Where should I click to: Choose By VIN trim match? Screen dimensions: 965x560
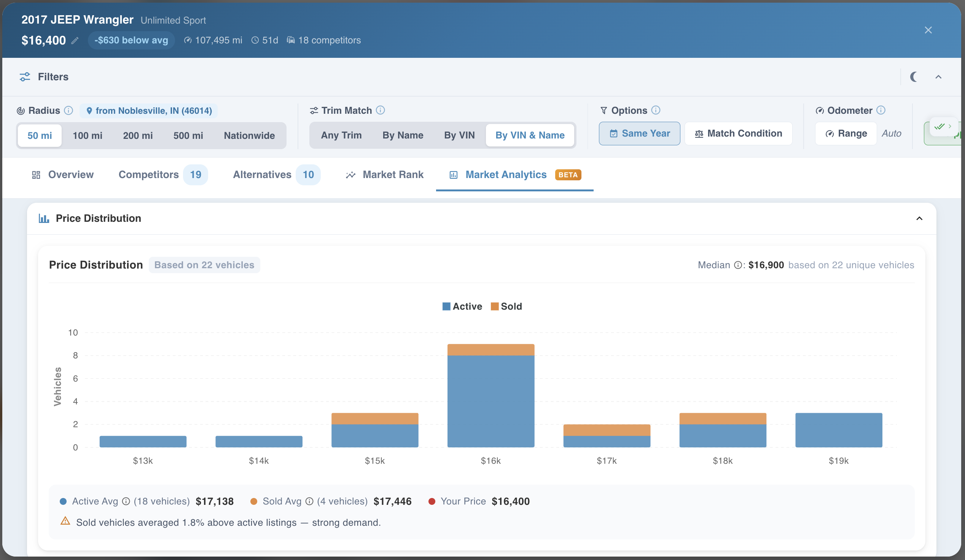click(x=459, y=135)
